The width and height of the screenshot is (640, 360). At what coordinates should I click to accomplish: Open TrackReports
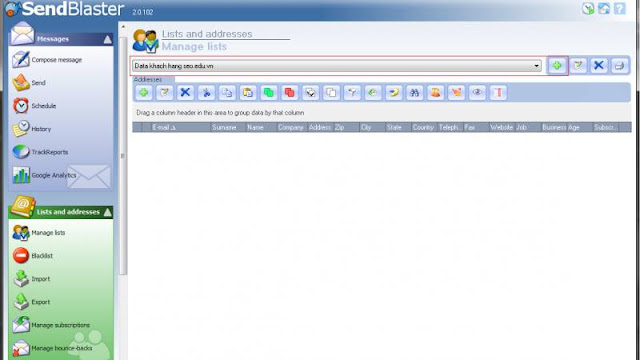tap(40, 152)
